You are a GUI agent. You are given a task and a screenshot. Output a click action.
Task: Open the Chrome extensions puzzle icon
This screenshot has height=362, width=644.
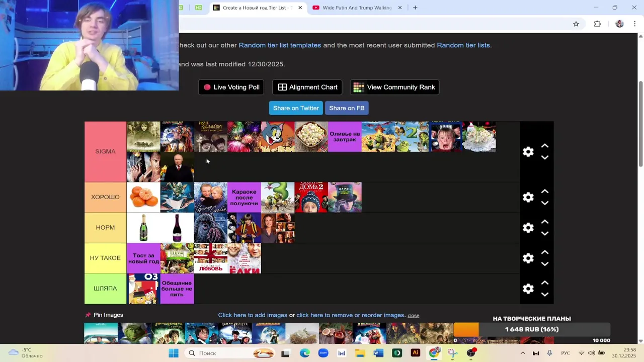click(x=597, y=24)
